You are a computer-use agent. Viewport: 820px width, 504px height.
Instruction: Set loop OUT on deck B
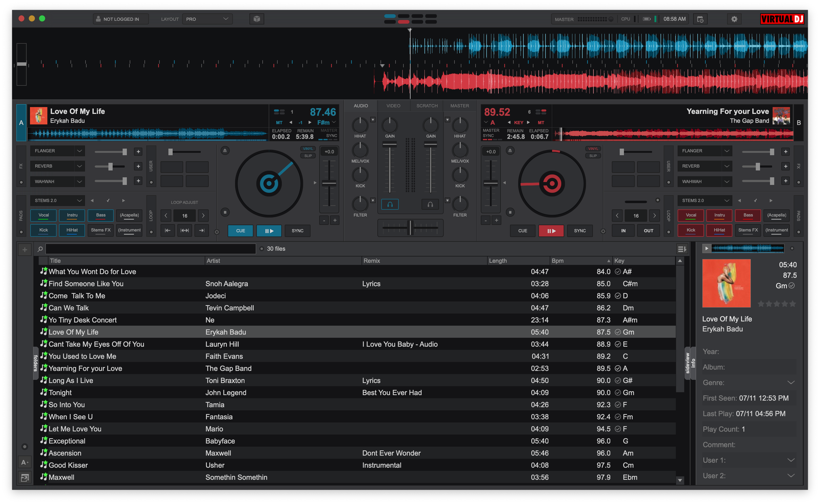tap(648, 231)
